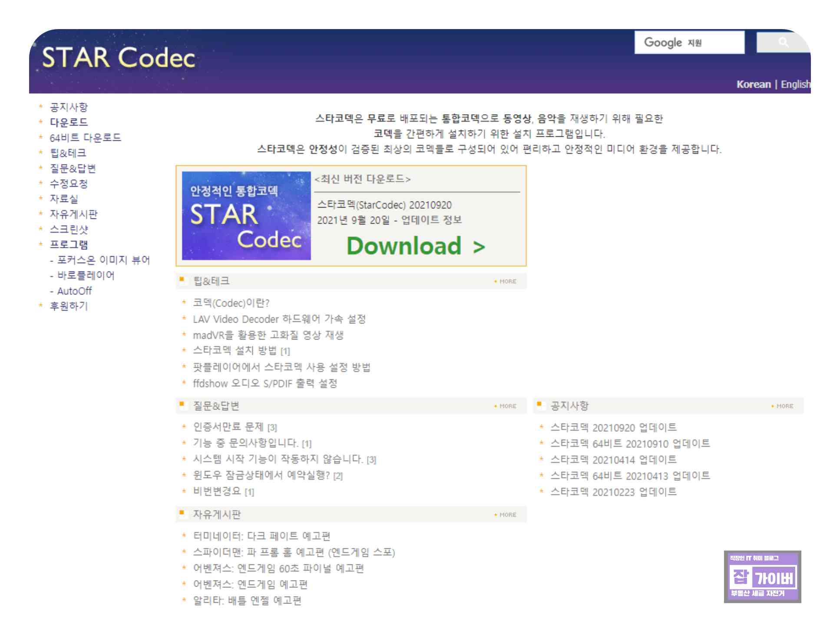This screenshot has width=840, height=640.
Task: Click the STAR Codec banner image
Action: 246,216
